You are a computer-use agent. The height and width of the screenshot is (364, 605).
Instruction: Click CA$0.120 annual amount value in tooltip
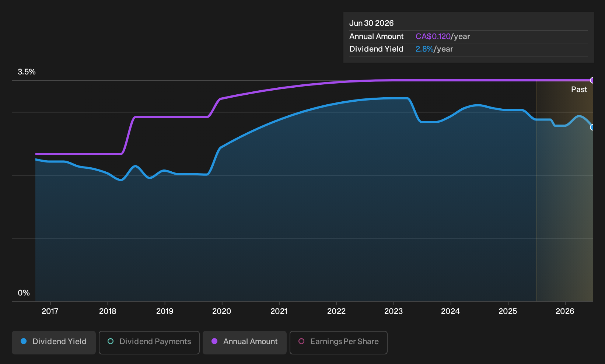pos(433,36)
